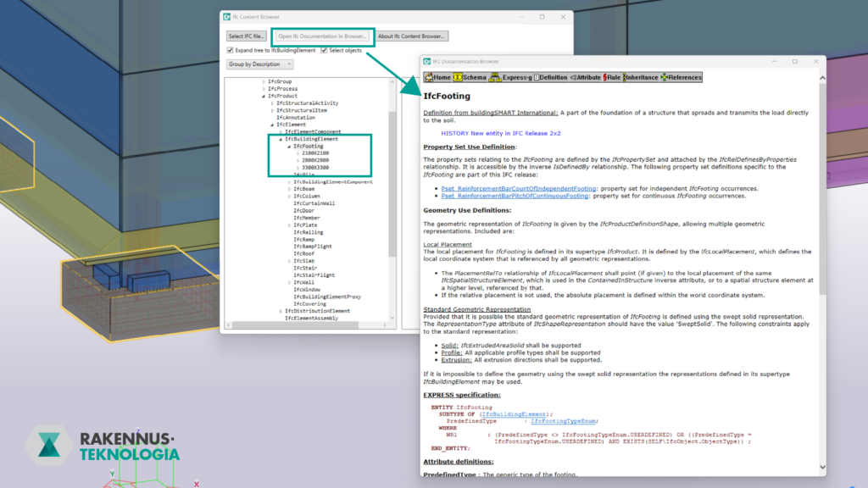The height and width of the screenshot is (488, 868).
Task: Disable the 'Select objects' checkbox
Action: [324, 50]
